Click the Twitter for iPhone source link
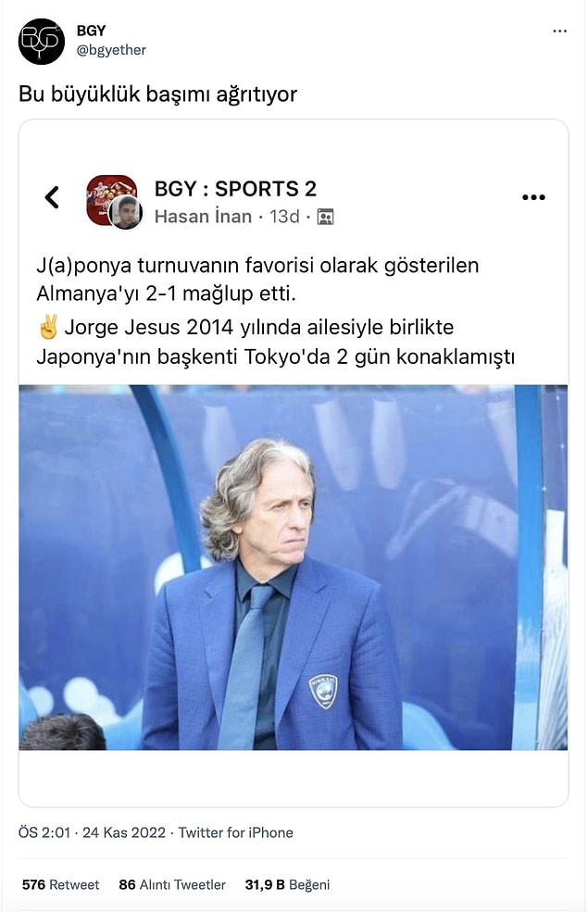588x912 pixels. (235, 832)
